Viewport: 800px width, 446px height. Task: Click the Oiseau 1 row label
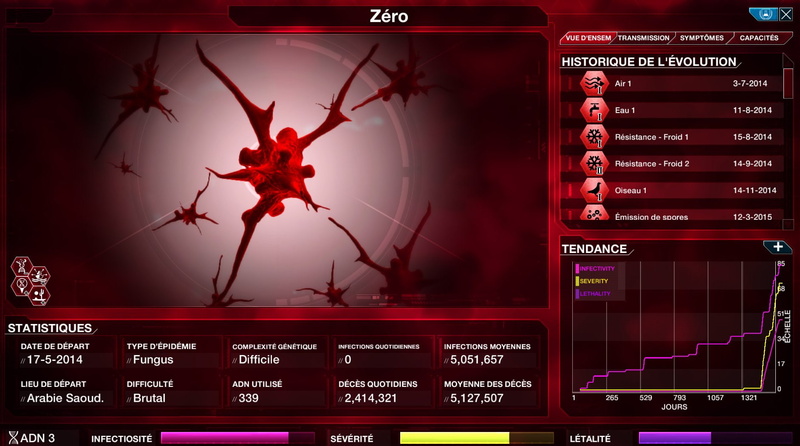click(631, 190)
